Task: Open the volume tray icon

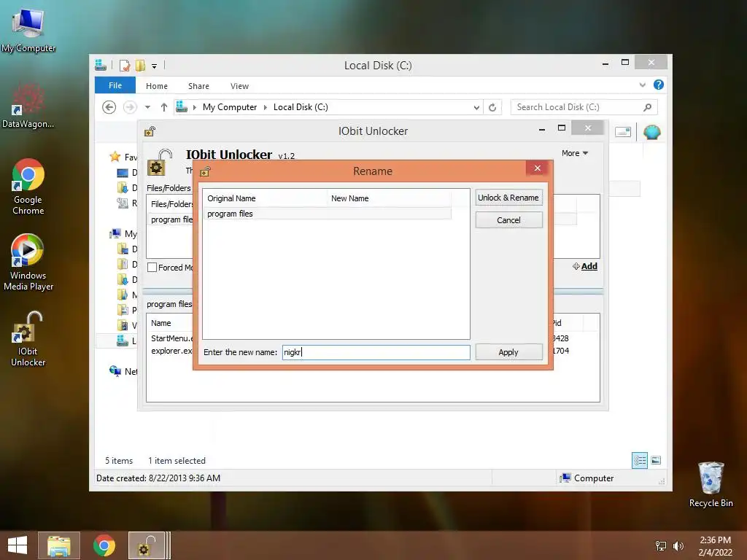Action: point(678,545)
